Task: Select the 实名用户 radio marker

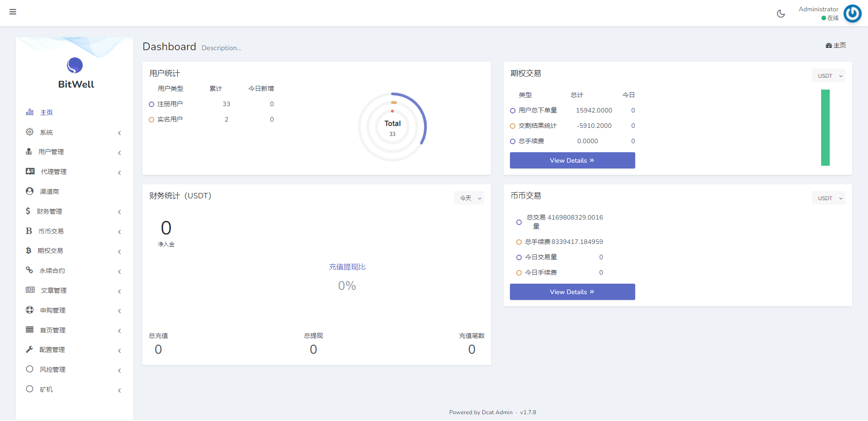Action: click(x=151, y=119)
